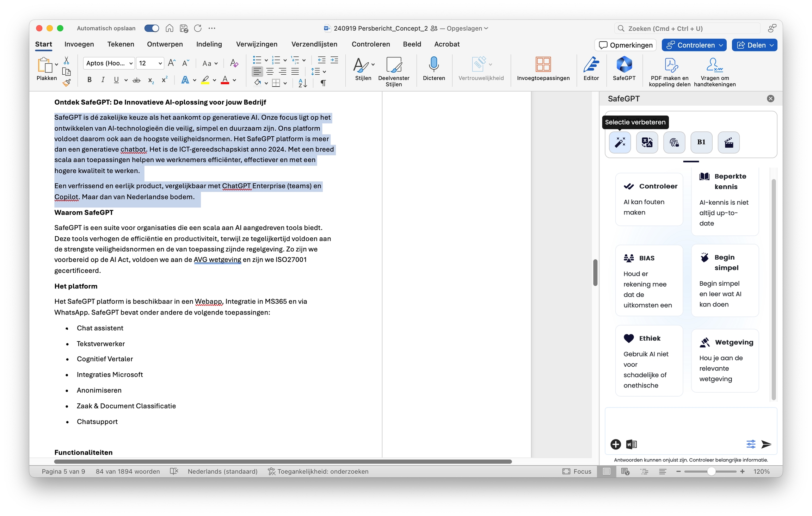Open the Delen dropdown arrow
The image size is (812, 516).
click(x=772, y=45)
